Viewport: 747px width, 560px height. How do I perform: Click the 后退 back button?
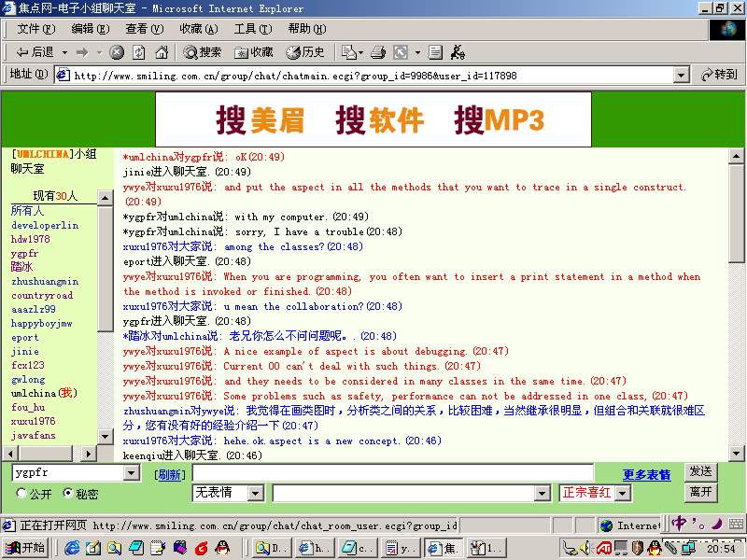[x=35, y=52]
